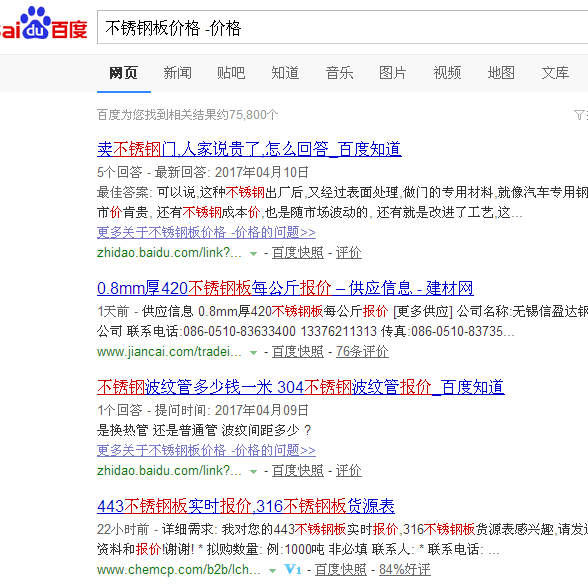The height and width of the screenshot is (588, 588).
Task: Click the result count text 约75,800个
Action: tap(188, 115)
